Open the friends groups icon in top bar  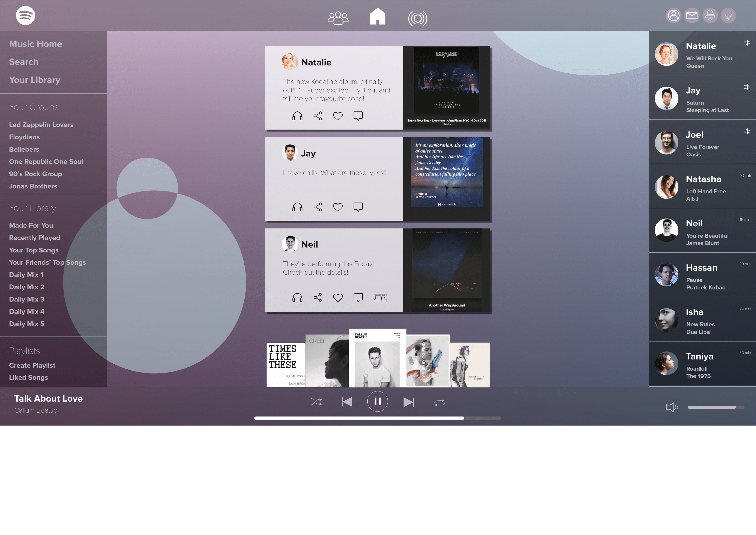[338, 18]
